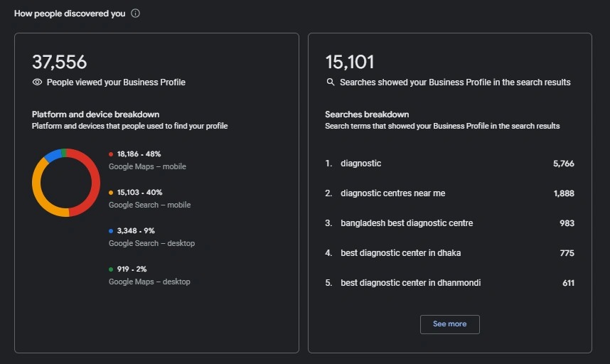The width and height of the screenshot is (610, 364).
Task: Click the '919 - 2%' statistic
Action: tap(132, 269)
